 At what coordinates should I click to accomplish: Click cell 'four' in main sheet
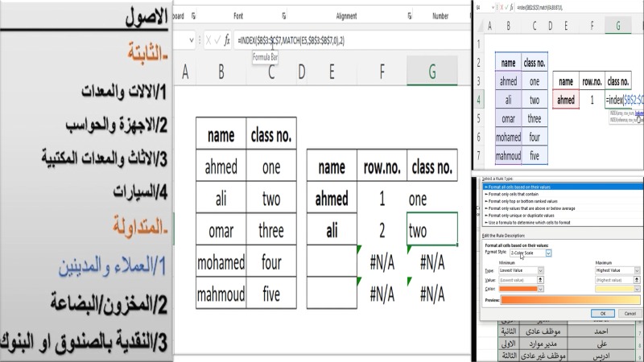271,262
